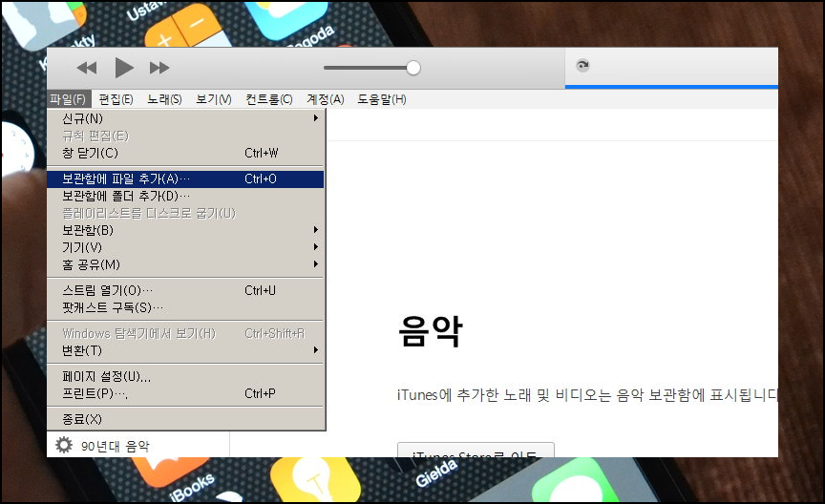Open the 컨트롤(C) menu

[x=269, y=99]
